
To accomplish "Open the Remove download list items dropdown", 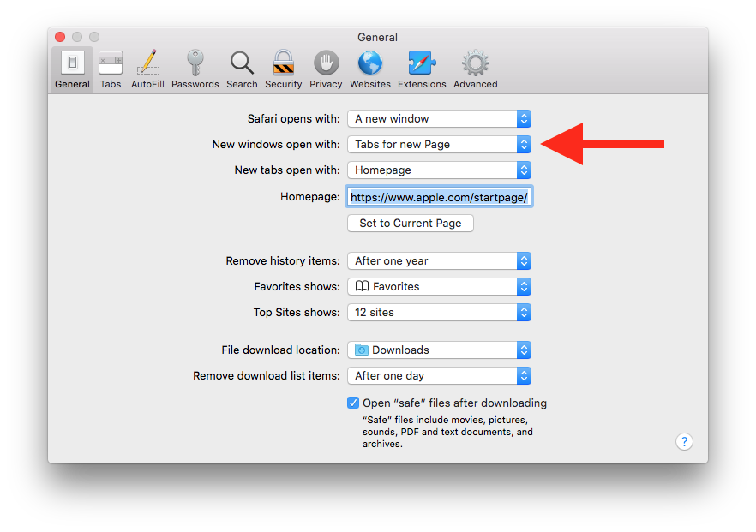I will coord(439,375).
